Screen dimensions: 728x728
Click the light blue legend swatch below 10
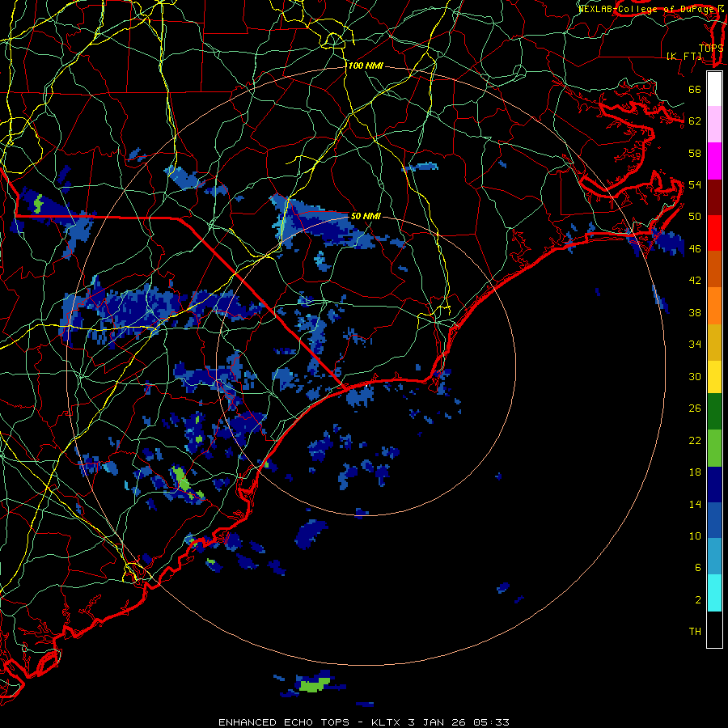[714, 557]
